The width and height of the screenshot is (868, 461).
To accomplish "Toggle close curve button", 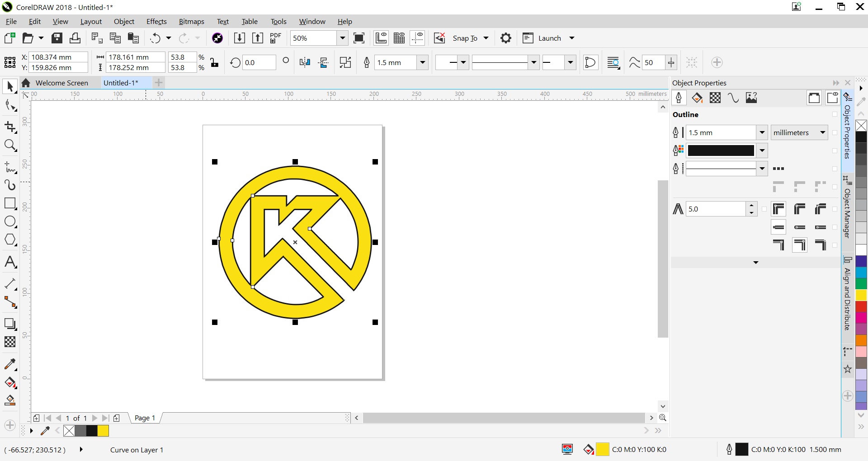I will (590, 62).
